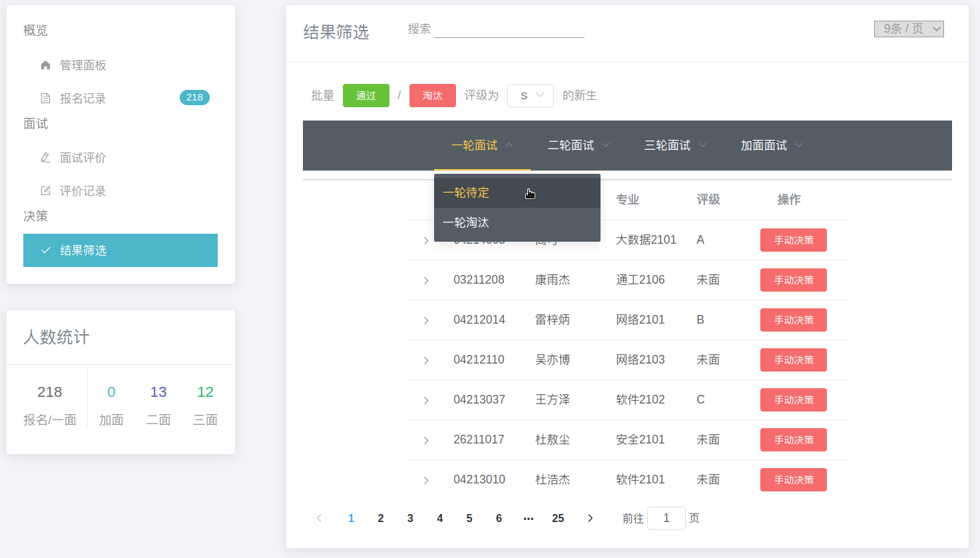
Task: Go to page 3
Action: pyautogui.click(x=410, y=518)
